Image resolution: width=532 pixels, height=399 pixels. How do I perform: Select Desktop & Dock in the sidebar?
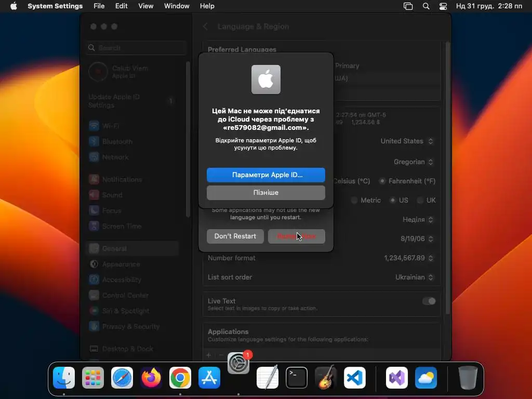tap(132, 349)
